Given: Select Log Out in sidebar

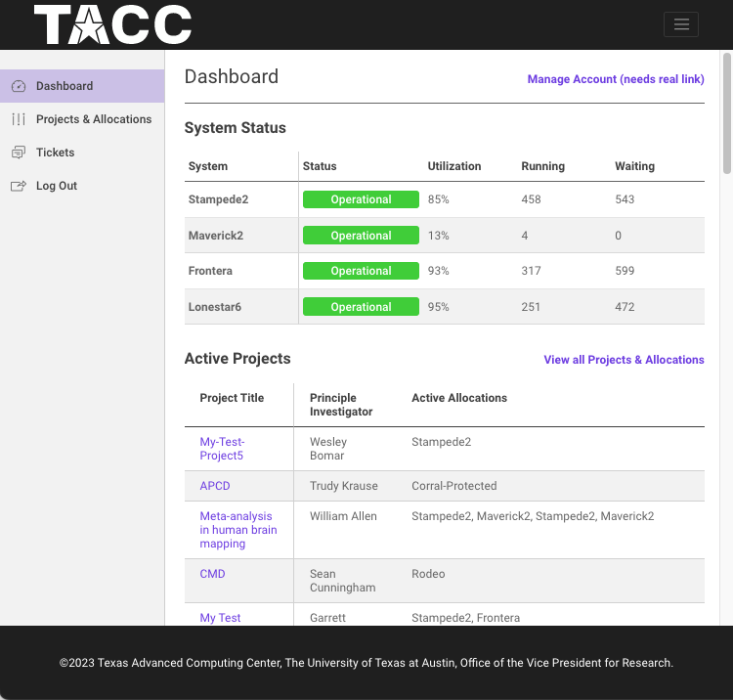Looking at the screenshot, I should click(82, 186).
